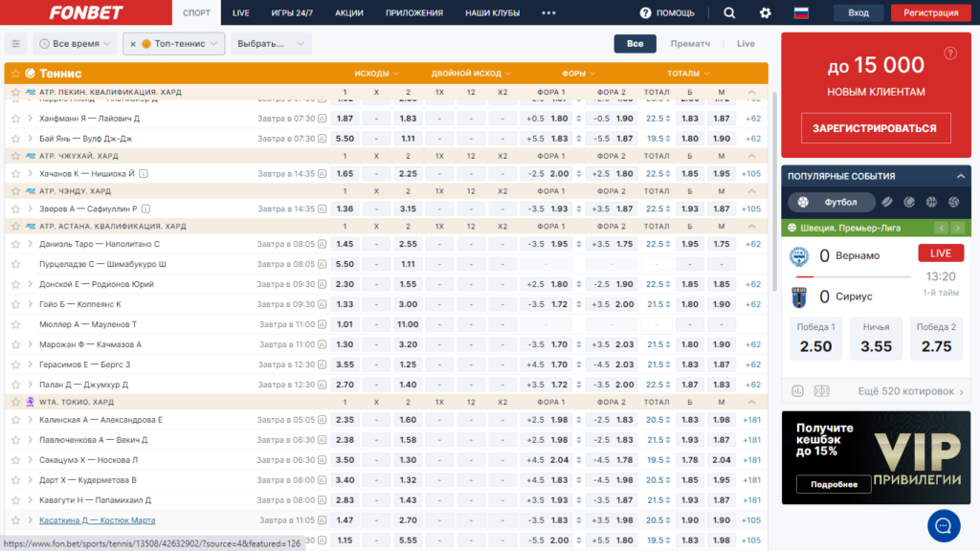Remove the Топ-теннис filter with the x

132,44
